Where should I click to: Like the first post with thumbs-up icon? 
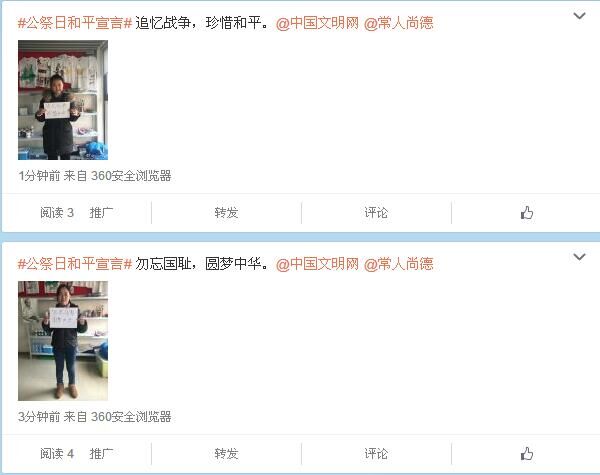coord(527,213)
